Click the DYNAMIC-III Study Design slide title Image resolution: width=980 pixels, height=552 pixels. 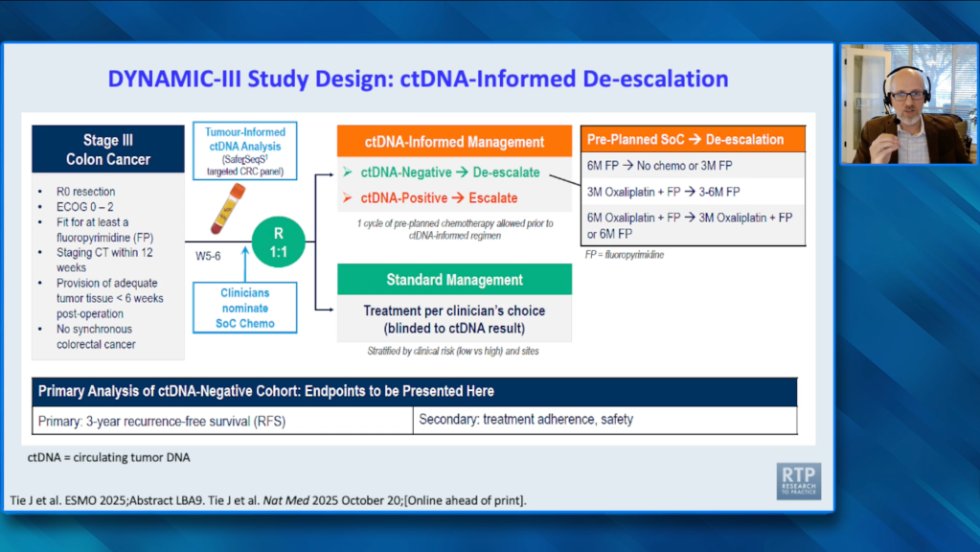click(x=418, y=79)
